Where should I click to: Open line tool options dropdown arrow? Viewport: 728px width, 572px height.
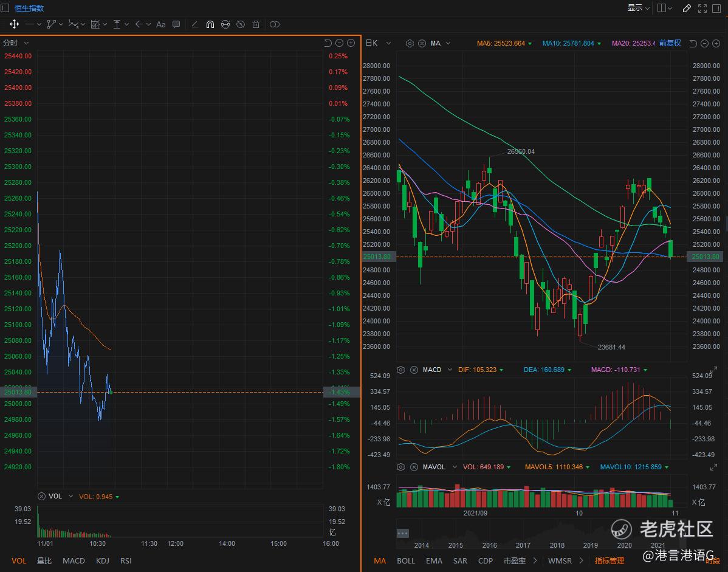[39, 24]
